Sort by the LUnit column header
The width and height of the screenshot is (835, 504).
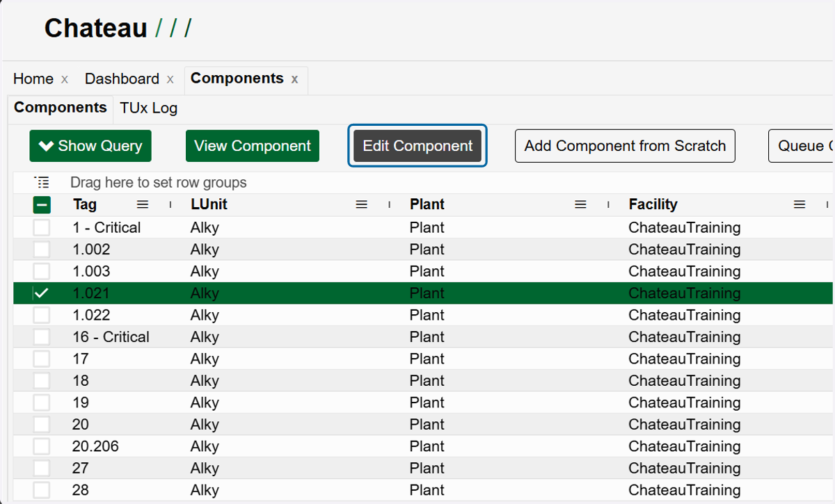pos(209,204)
